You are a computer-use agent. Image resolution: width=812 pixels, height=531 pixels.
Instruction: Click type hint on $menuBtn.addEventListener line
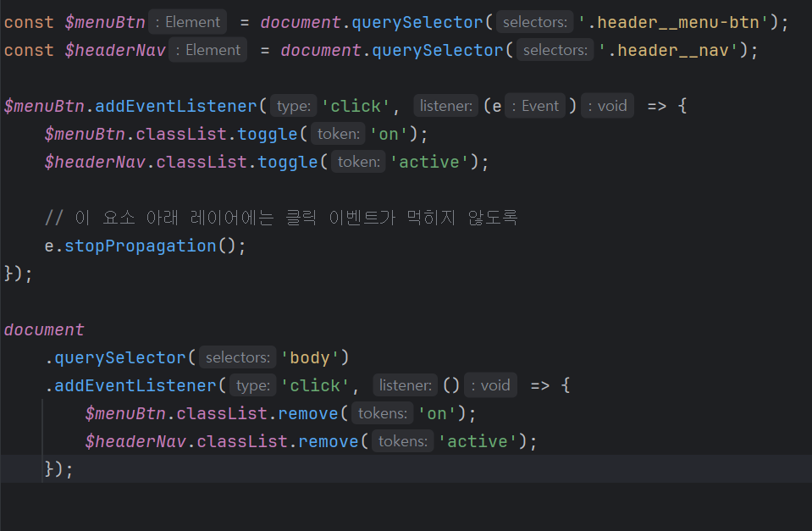294,106
